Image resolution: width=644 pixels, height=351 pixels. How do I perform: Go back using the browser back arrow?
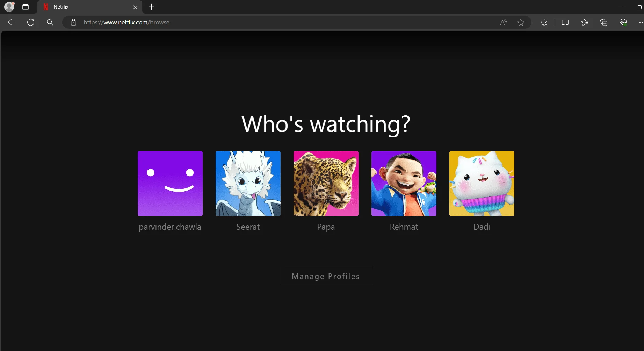(12, 22)
